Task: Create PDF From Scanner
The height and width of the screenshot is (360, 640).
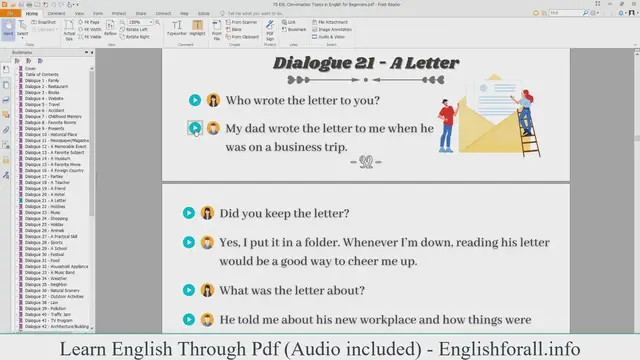Action: tap(242, 22)
